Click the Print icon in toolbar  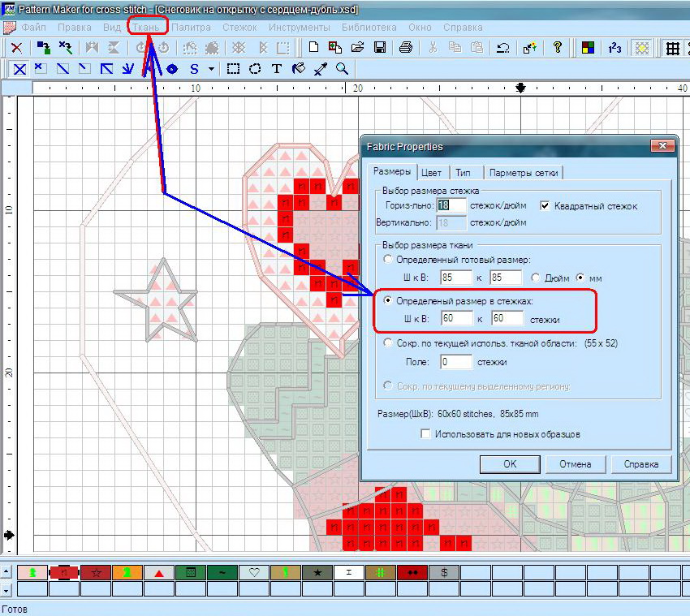coord(406,48)
